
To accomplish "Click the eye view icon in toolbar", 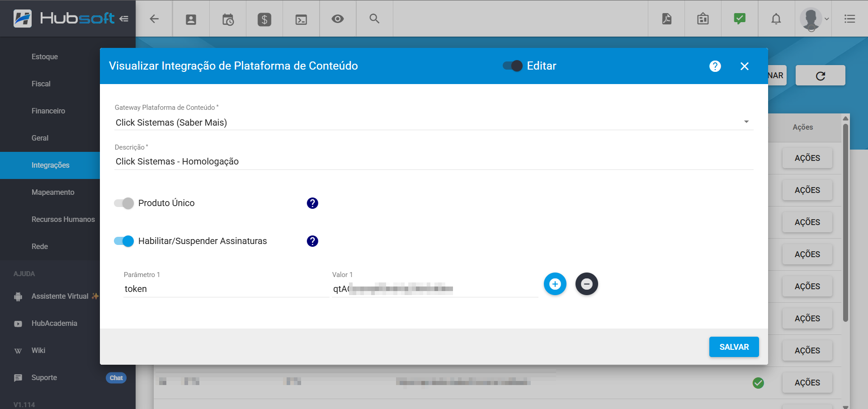I will click(338, 19).
